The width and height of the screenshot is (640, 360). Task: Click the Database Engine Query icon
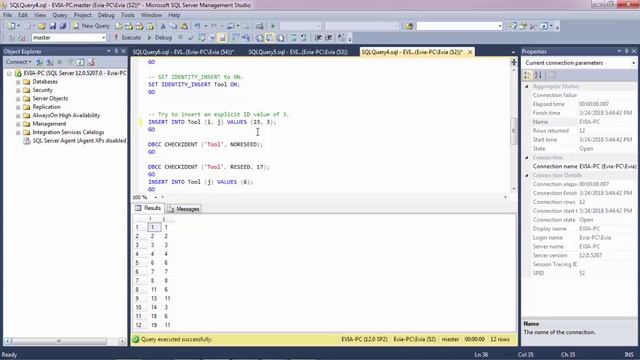pos(119,26)
